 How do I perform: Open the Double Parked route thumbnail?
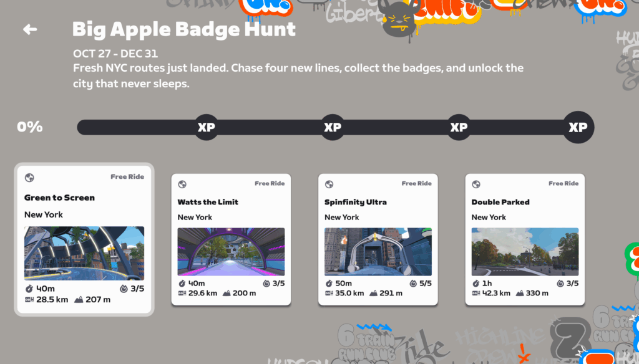click(x=525, y=252)
